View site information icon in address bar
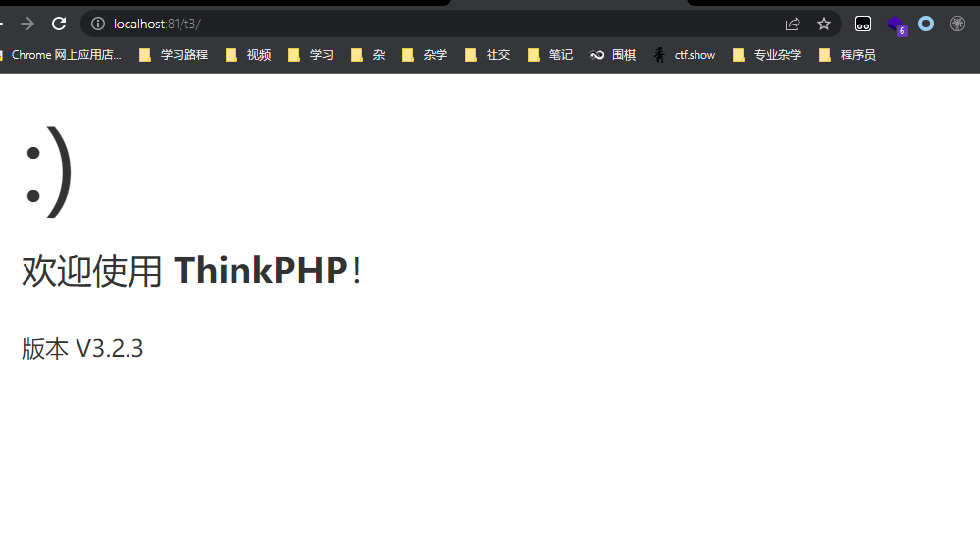Screen dimensions: 980x549 coord(98,24)
